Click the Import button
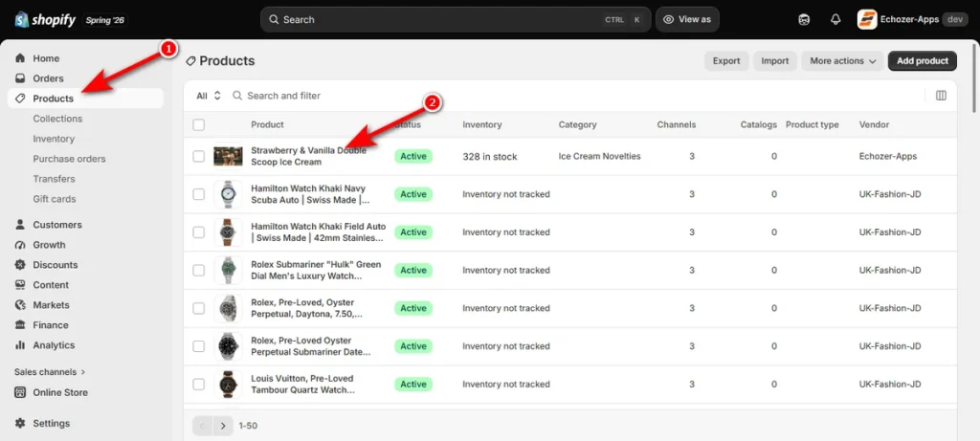The height and width of the screenshot is (441, 980). pyautogui.click(x=775, y=61)
